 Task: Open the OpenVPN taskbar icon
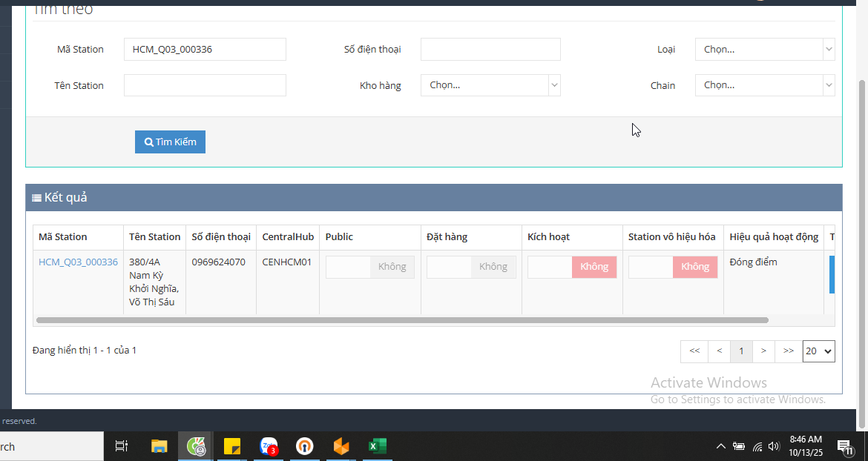(304, 446)
